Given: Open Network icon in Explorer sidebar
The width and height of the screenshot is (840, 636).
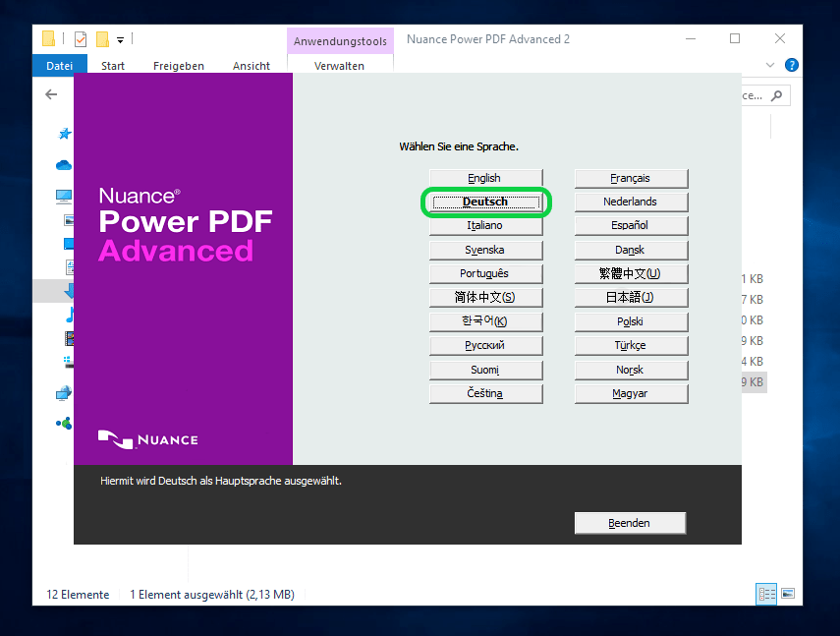Looking at the screenshot, I should [x=64, y=393].
